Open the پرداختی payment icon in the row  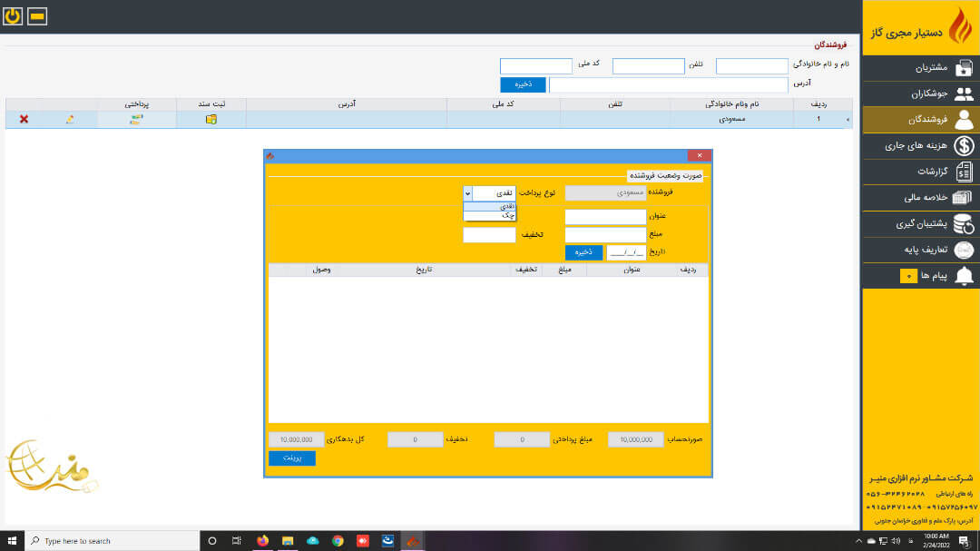pyautogui.click(x=136, y=119)
